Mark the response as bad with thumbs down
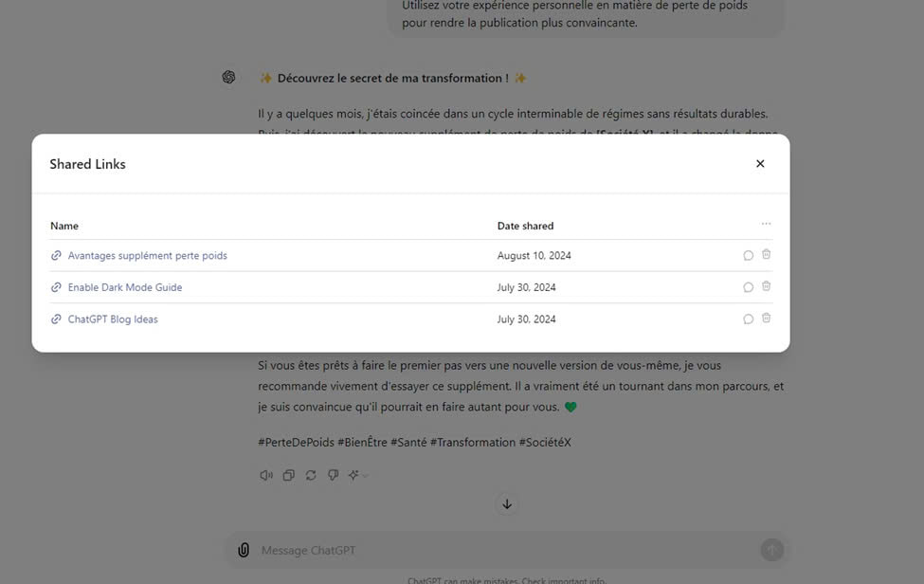Image resolution: width=924 pixels, height=584 pixels. (333, 475)
